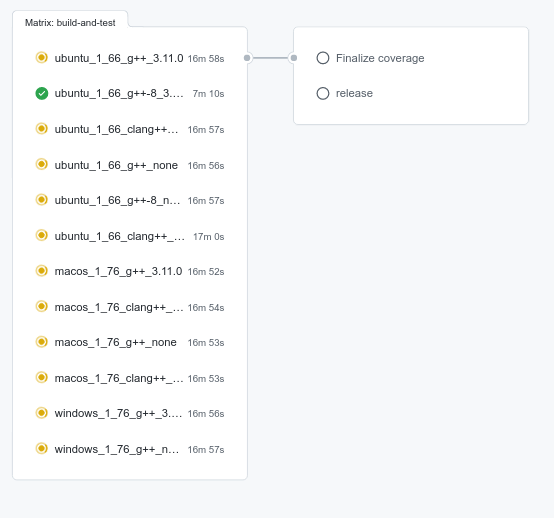Click green success checkmark for ubuntu_1_66_g++-8_3 job
The width and height of the screenshot is (554, 518).
click(x=42, y=93)
